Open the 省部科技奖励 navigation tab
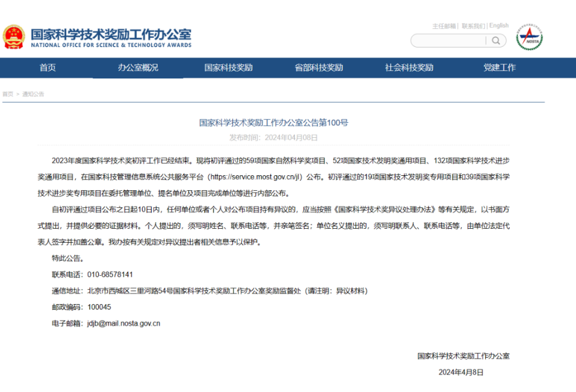Image resolution: width=576 pixels, height=392 pixels. [x=319, y=67]
